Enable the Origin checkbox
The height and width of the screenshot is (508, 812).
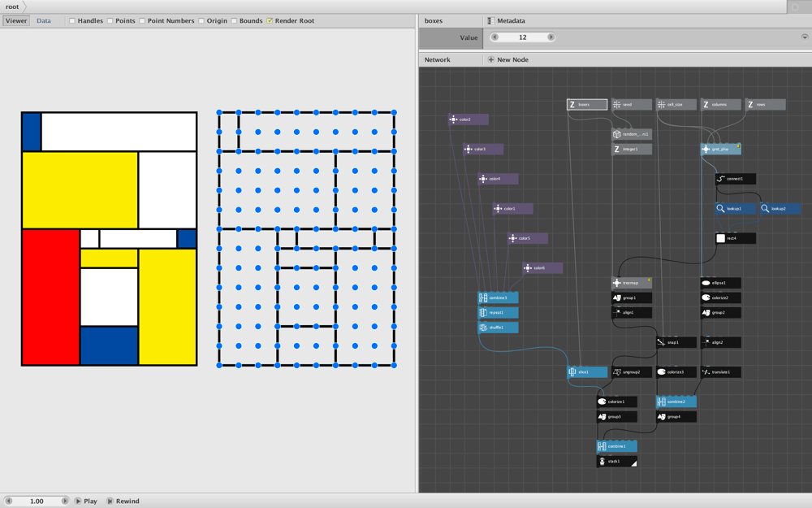[201, 21]
